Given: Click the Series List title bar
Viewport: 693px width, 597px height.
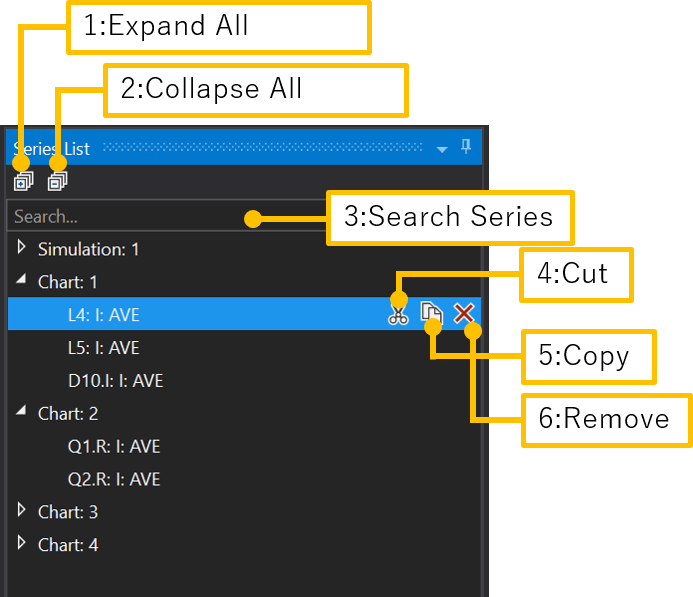Looking at the screenshot, I should pyautogui.click(x=244, y=148).
